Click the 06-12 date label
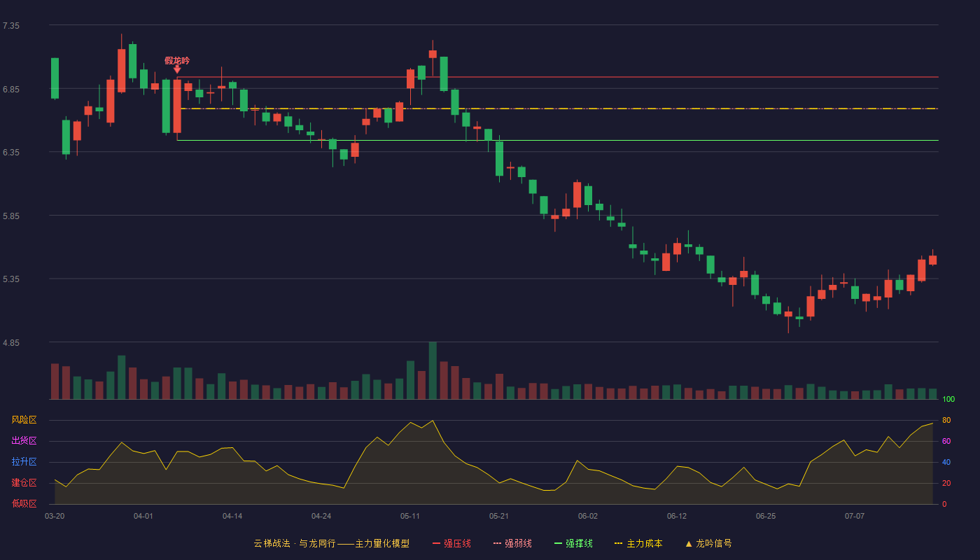 coord(677,516)
